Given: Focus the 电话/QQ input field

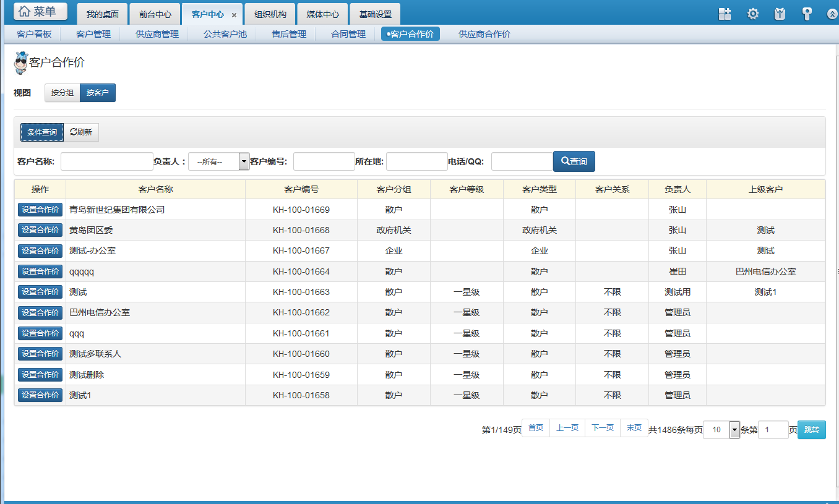Looking at the screenshot, I should (522, 161).
